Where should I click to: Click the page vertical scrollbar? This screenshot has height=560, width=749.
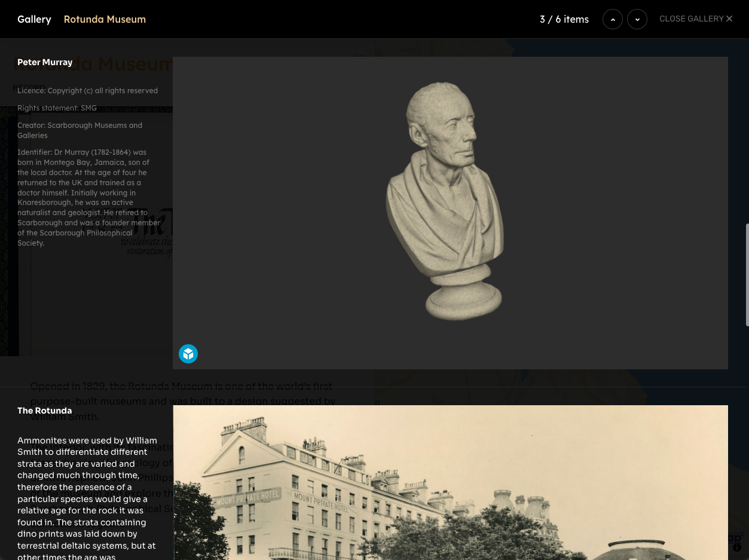(x=747, y=275)
